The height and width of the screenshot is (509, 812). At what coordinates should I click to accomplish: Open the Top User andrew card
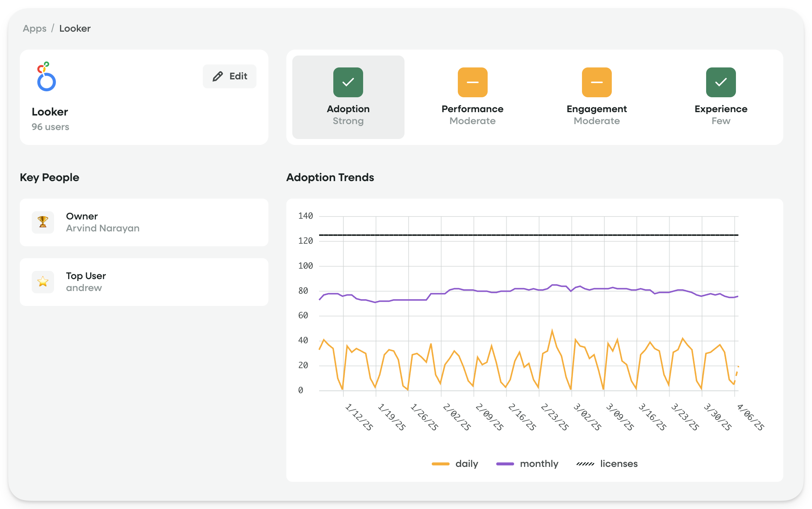tap(144, 282)
